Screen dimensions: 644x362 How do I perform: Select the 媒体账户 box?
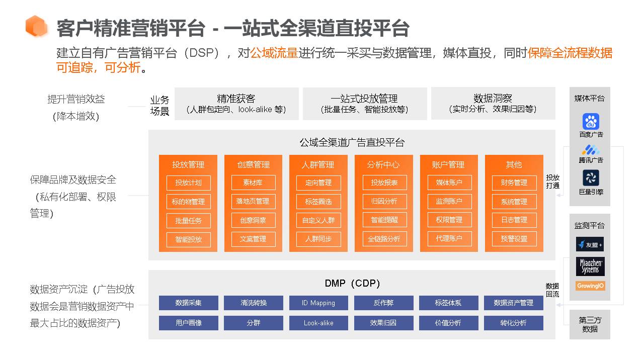coord(449,183)
